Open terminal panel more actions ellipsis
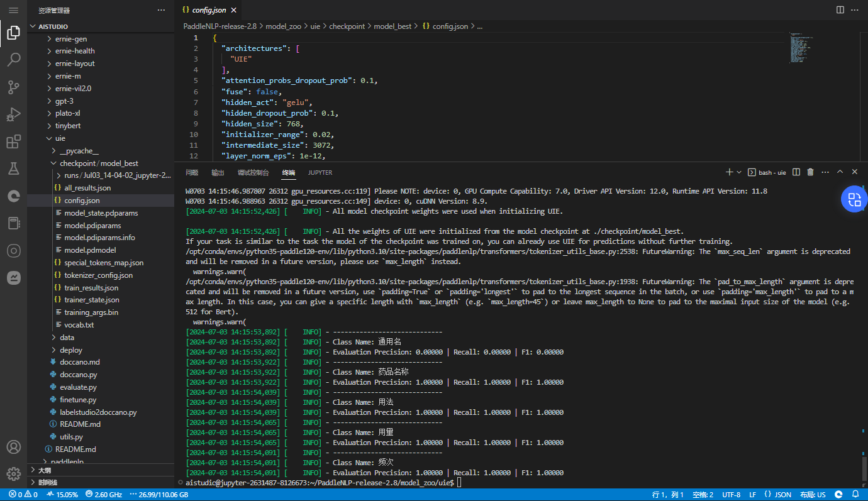Image resolution: width=868 pixels, height=501 pixels. 825,172
